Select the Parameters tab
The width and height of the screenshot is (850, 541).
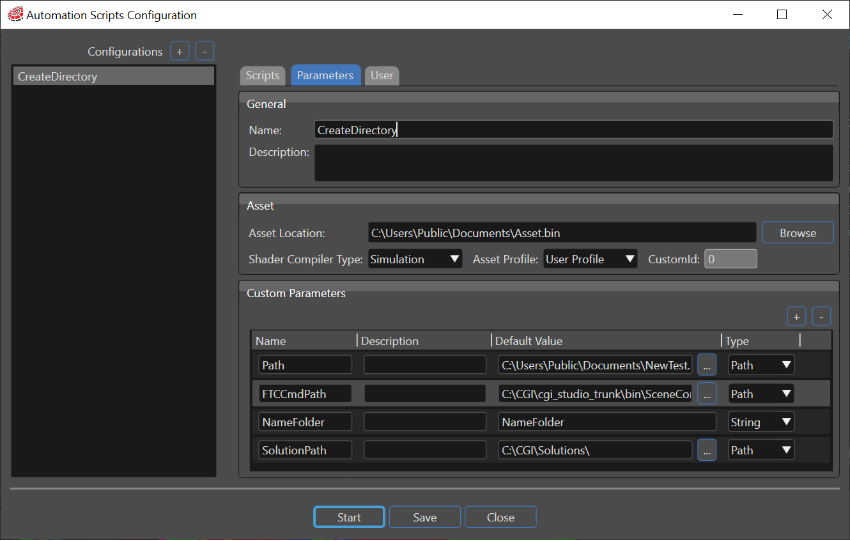click(x=325, y=75)
